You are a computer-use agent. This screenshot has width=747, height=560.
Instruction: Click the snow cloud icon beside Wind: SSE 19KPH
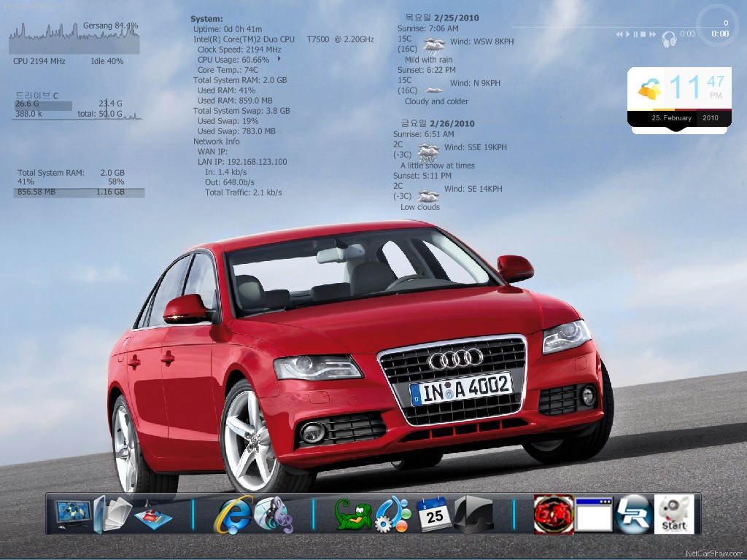point(428,152)
